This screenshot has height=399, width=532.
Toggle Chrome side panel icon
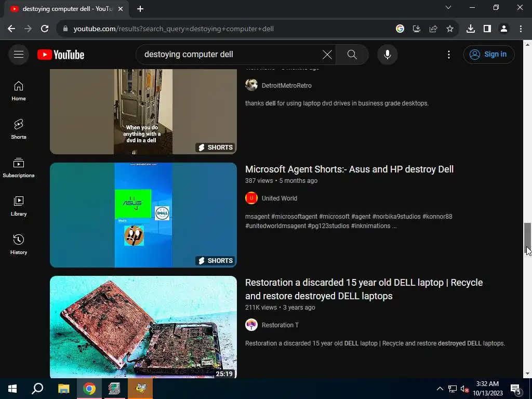487,29
